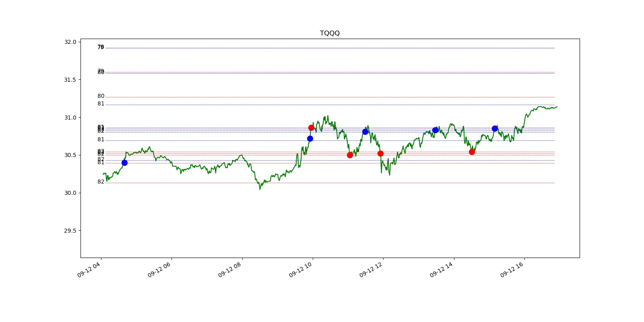This screenshot has width=644, height=322.
Task: Click the 09-12 06 x-axis label
Action: [159, 269]
